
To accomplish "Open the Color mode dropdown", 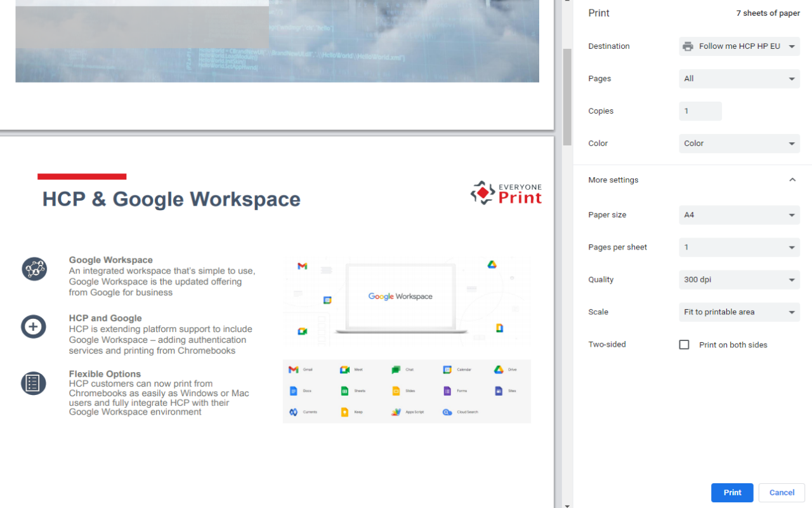I will 739,144.
